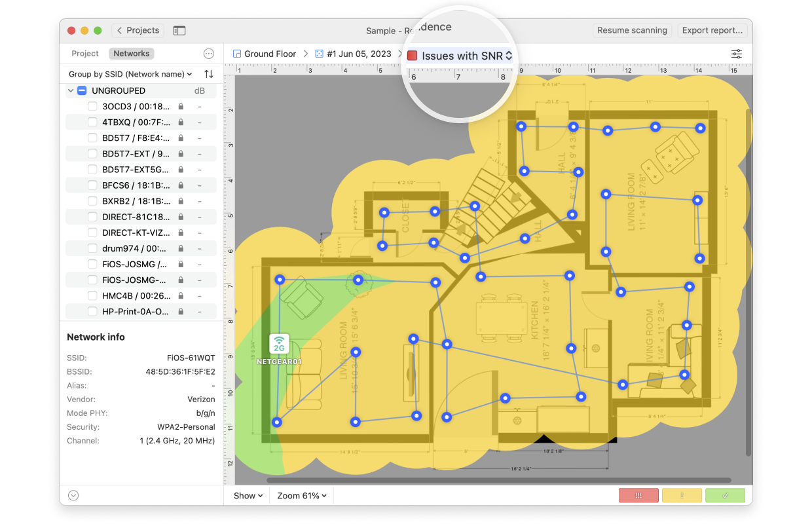Switch to the Project tab
Image resolution: width=812 pixels, height=524 pixels.
point(85,54)
